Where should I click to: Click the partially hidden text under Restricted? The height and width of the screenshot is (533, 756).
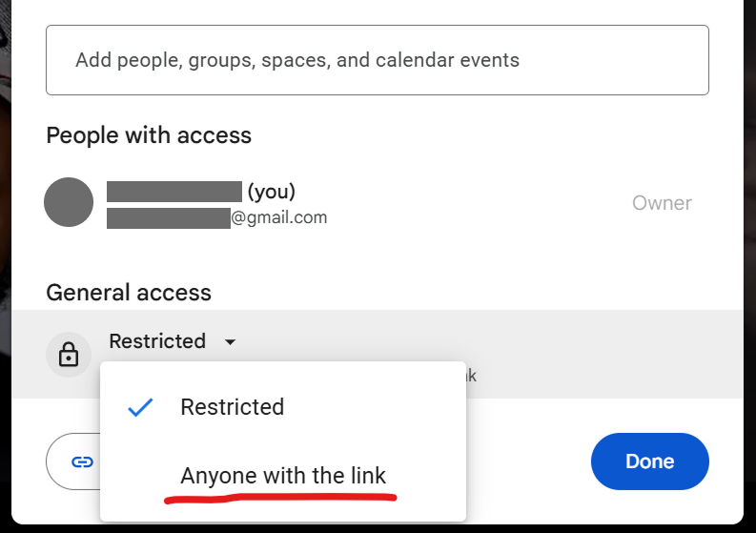point(470,377)
